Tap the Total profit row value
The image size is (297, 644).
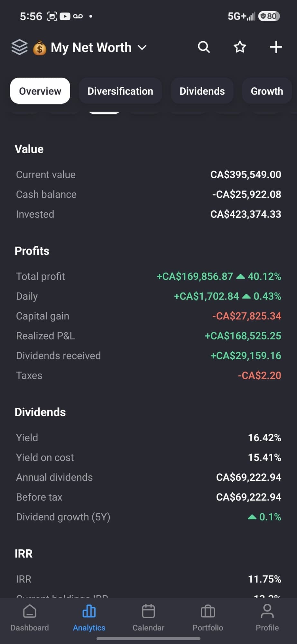[x=219, y=276]
